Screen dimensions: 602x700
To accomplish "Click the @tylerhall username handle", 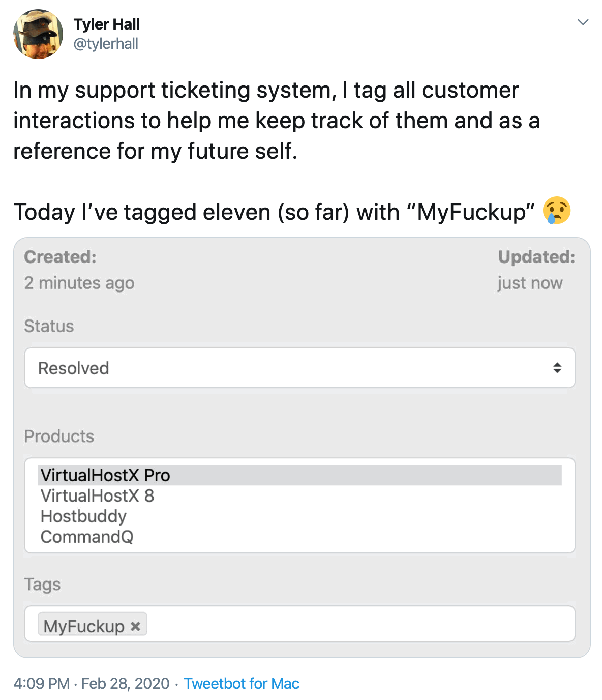I will point(106,44).
